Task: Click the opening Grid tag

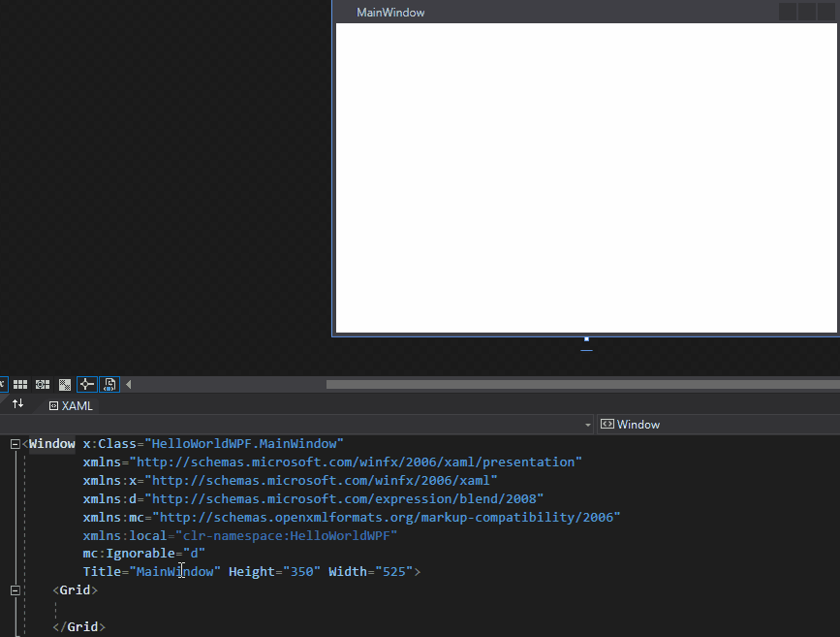Action: (75, 589)
